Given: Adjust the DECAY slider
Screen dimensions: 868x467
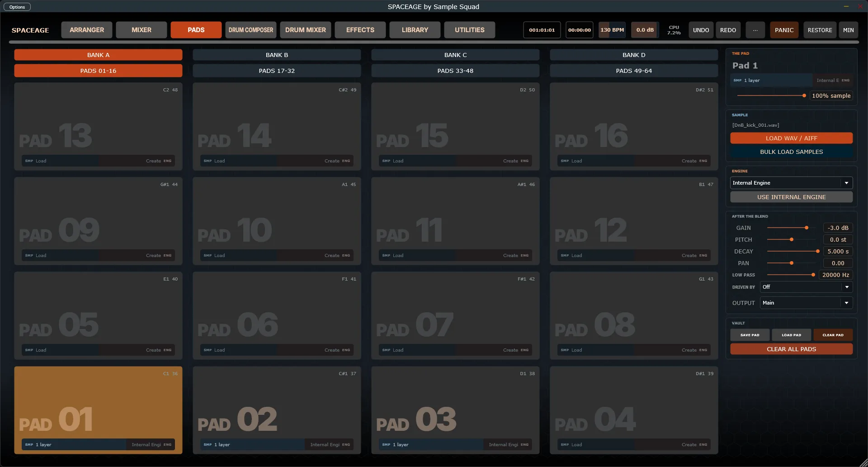Looking at the screenshot, I should coord(793,251).
